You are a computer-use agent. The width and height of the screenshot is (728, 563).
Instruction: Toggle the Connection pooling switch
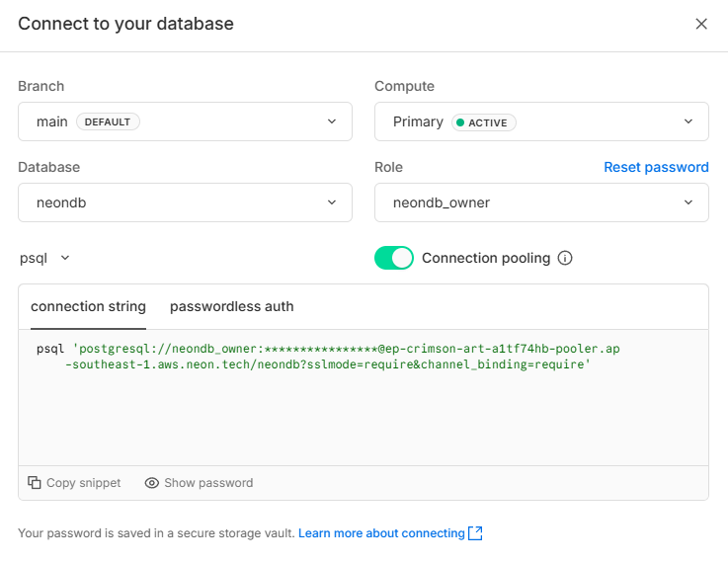(394, 258)
